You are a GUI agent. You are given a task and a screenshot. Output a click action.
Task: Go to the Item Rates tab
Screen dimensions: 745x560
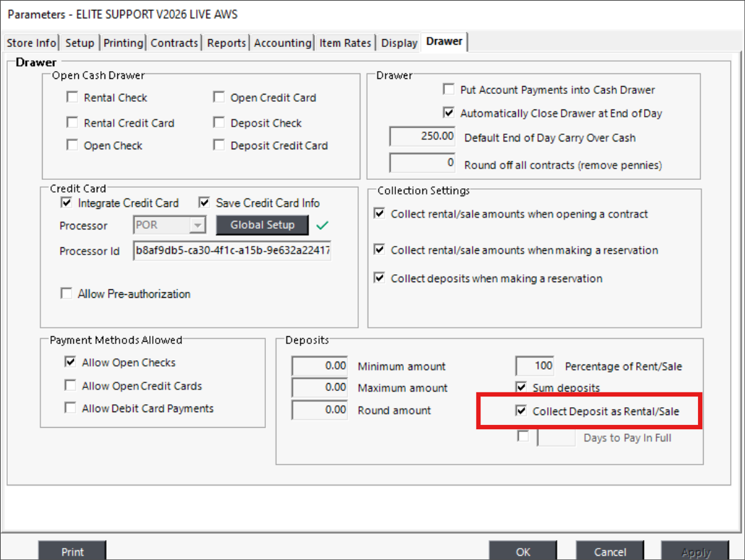[345, 43]
